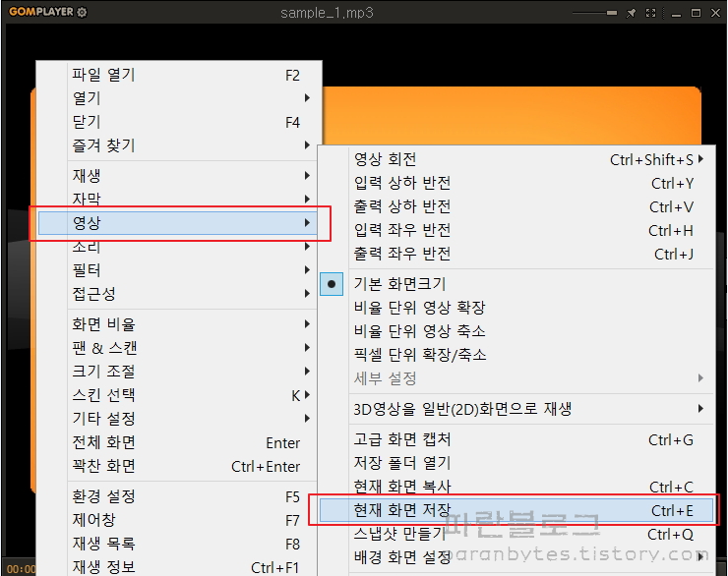Minimize the GOM Player window
Screen dimensions: 728x576
tap(676, 14)
